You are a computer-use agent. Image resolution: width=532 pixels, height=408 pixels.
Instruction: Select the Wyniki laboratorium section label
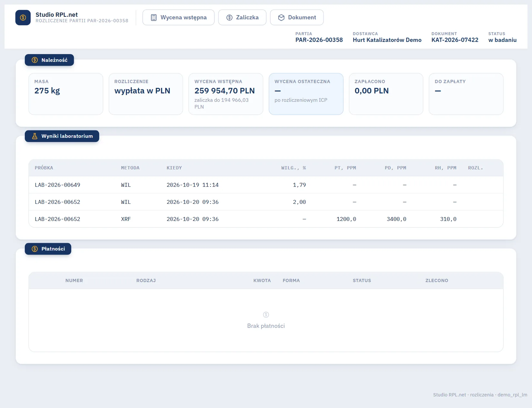tap(62, 136)
